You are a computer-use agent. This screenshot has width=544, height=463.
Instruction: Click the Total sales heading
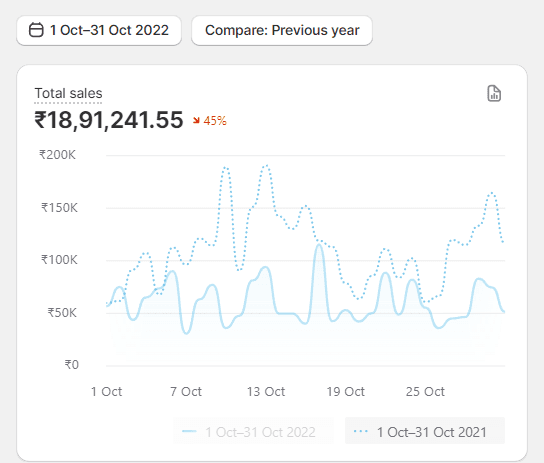[68, 93]
